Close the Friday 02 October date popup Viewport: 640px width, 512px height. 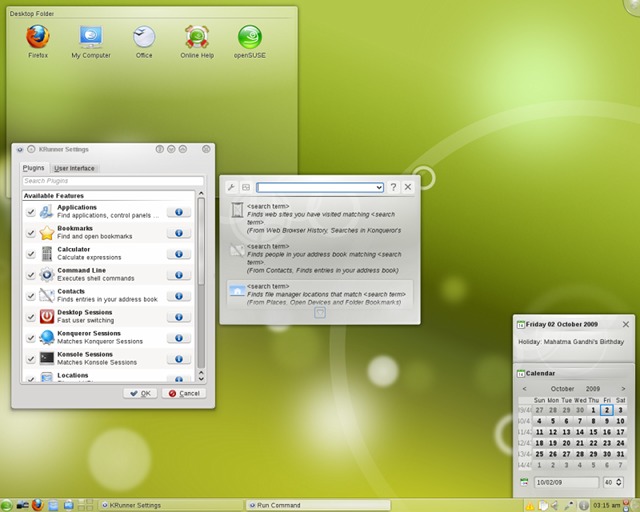tap(626, 324)
